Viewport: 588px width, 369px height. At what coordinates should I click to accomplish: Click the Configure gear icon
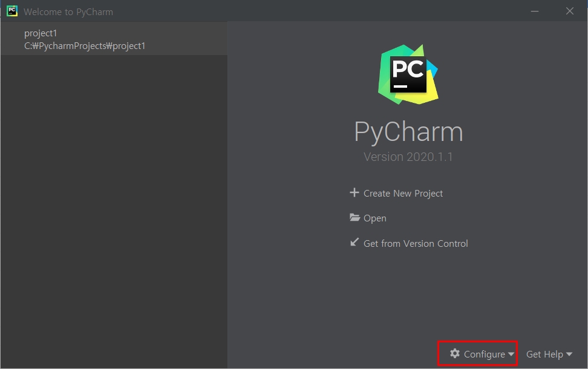(x=455, y=353)
